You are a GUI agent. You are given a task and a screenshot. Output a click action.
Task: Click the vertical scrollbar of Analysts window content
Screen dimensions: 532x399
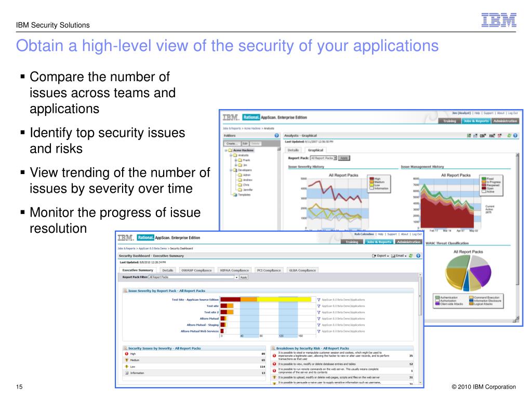tap(517, 235)
